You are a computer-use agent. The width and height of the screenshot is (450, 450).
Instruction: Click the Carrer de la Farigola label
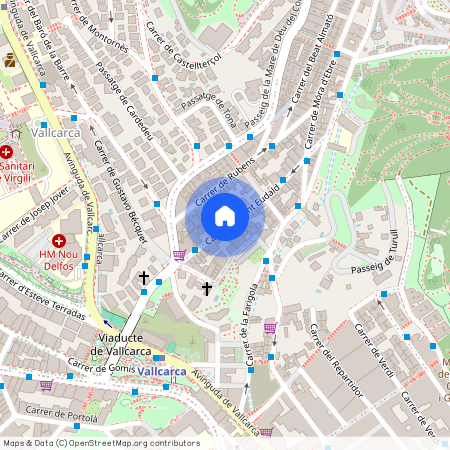pos(252,324)
